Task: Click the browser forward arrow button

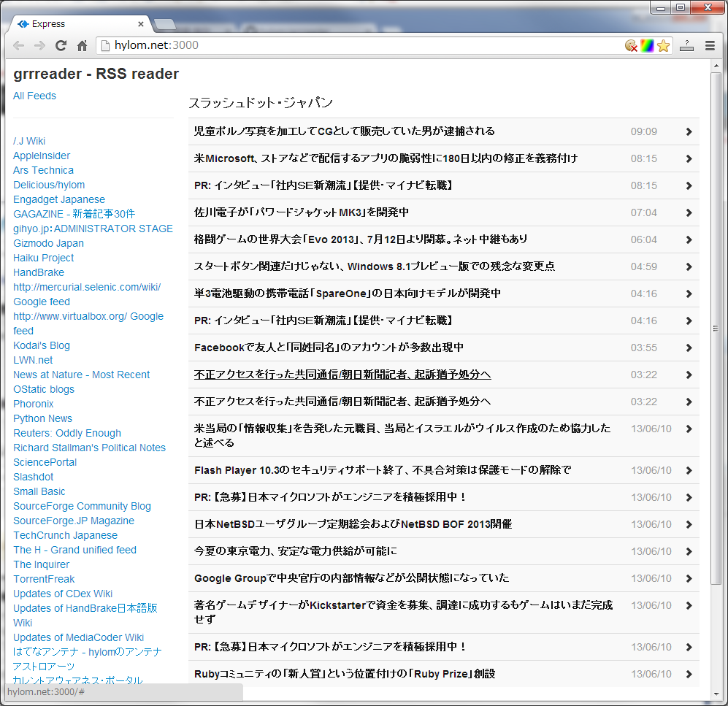Action: click(x=40, y=45)
